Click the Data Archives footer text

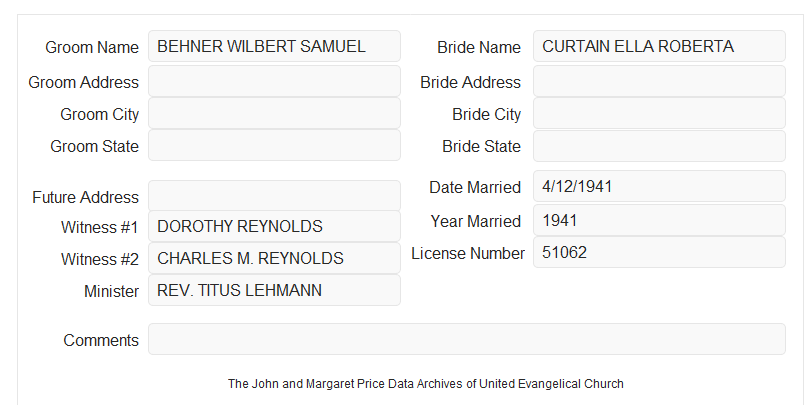pyautogui.click(x=426, y=384)
